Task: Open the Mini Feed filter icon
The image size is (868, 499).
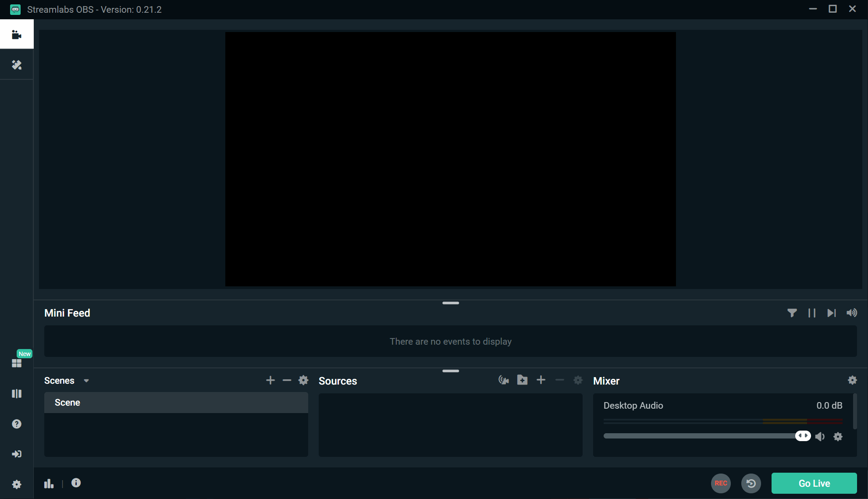Action: point(792,313)
